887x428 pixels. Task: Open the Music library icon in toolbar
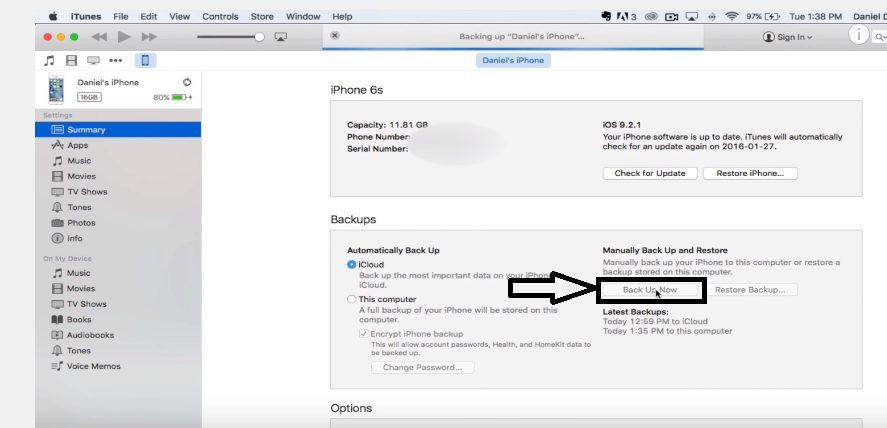click(x=50, y=60)
